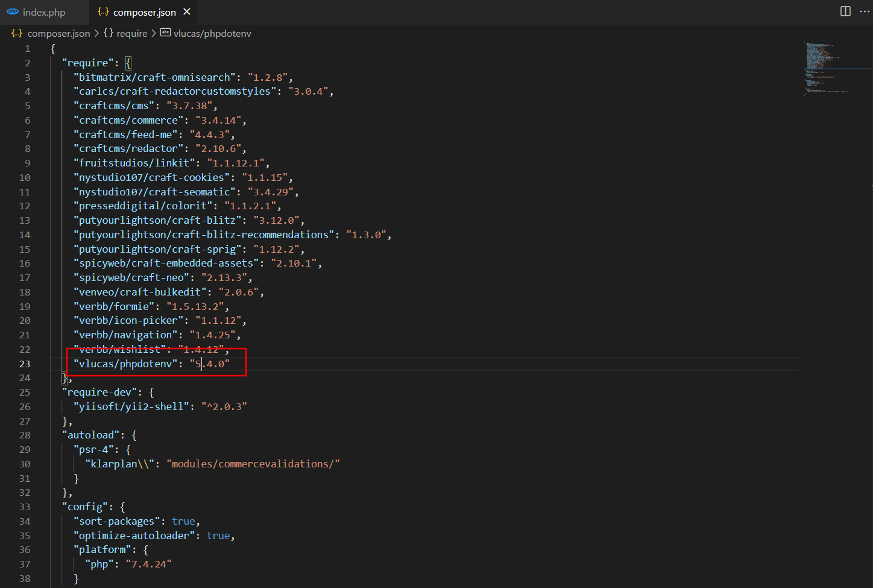
Task: Click line number 23 in the gutter
Action: 25,364
